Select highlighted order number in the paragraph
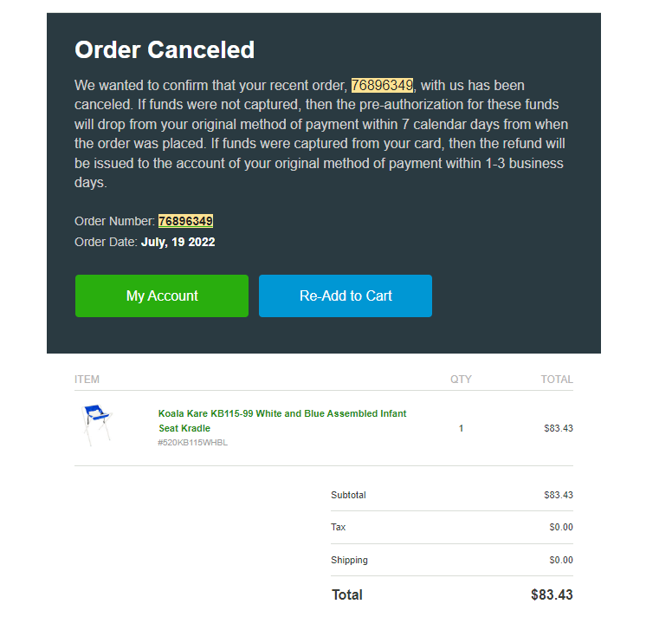The height and width of the screenshot is (617, 672). 382,85
